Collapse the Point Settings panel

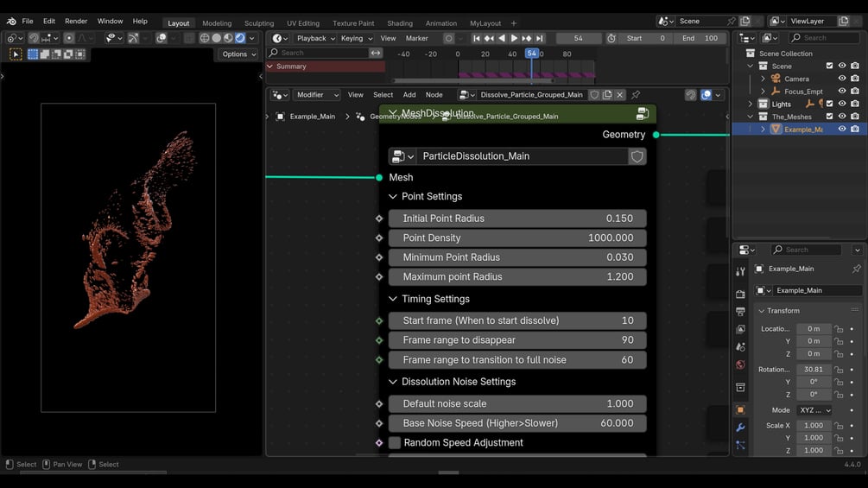pos(393,197)
